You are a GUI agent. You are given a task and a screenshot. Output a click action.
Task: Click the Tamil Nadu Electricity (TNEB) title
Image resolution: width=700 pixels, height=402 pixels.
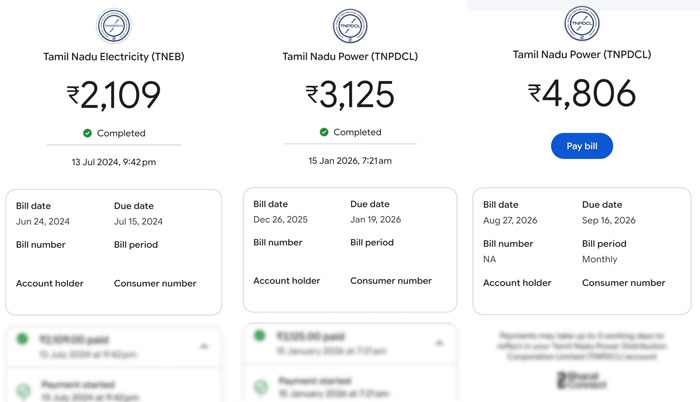(x=114, y=57)
